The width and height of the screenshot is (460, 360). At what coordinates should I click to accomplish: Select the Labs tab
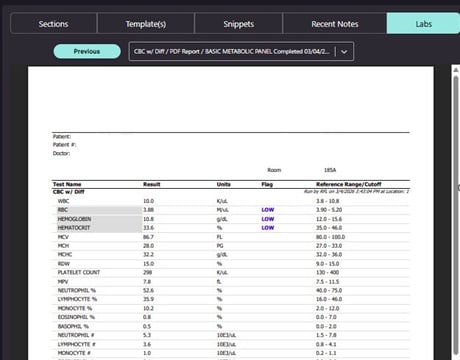point(423,24)
